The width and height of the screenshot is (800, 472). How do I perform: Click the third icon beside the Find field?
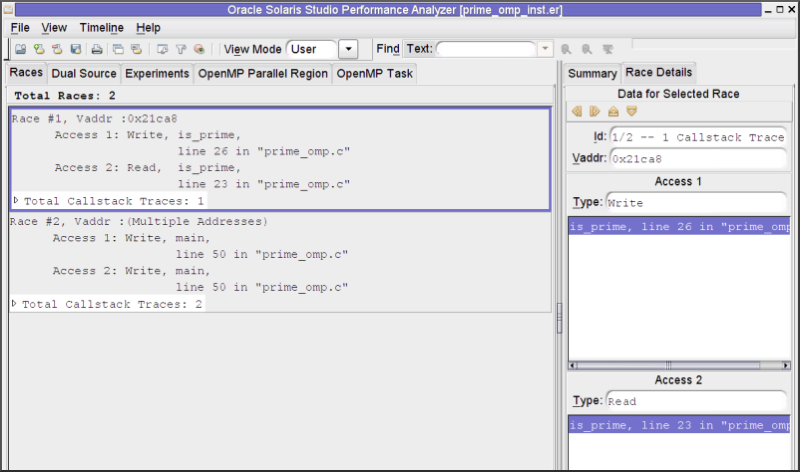608,49
